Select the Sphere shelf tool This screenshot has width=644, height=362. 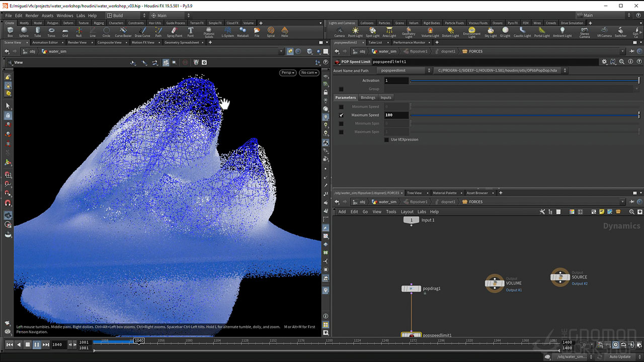[24, 32]
